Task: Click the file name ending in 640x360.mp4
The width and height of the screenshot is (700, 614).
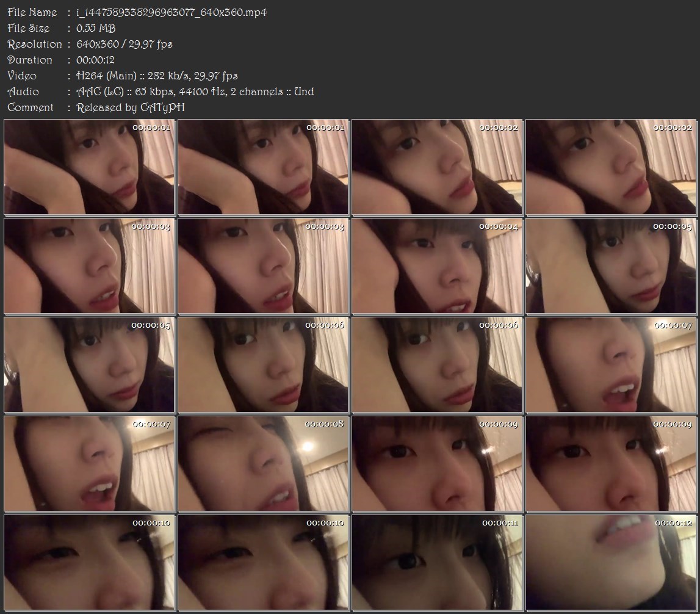Action: [x=171, y=12]
